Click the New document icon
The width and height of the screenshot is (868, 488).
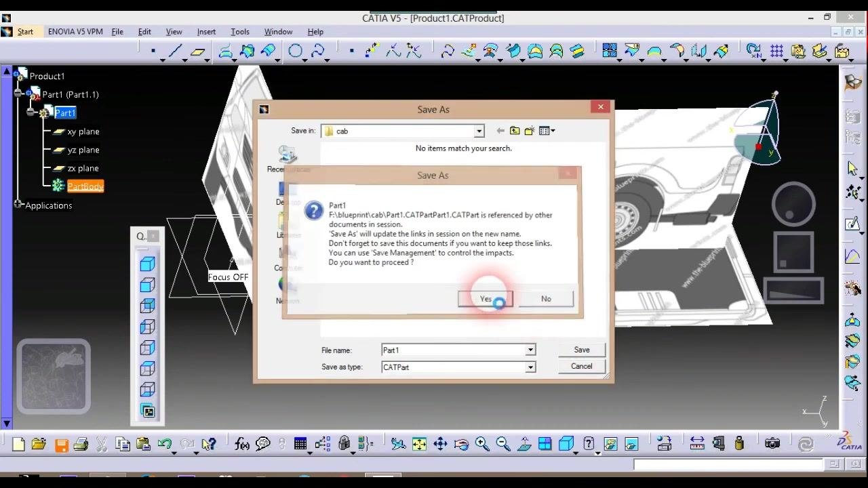pos(18,445)
